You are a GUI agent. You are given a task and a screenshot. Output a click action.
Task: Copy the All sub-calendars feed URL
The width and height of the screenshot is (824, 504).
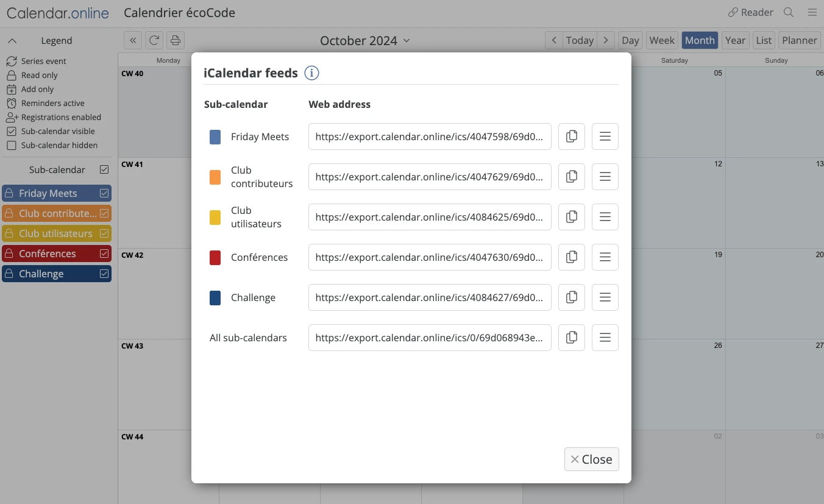tap(571, 338)
